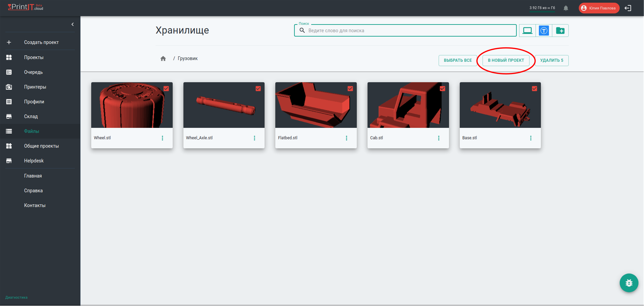
Task: Open the Контакты link
Action: click(x=35, y=205)
